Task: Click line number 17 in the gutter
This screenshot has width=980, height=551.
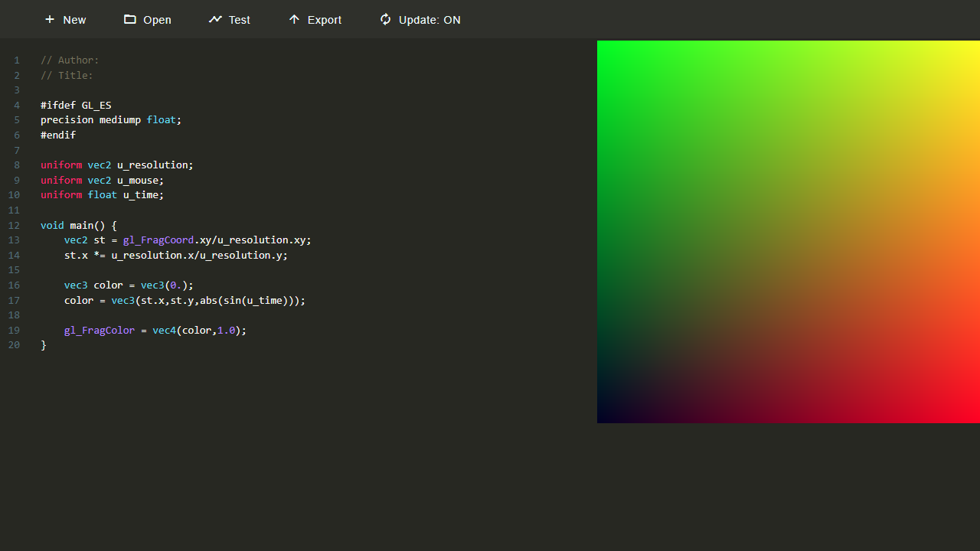Action: (14, 301)
